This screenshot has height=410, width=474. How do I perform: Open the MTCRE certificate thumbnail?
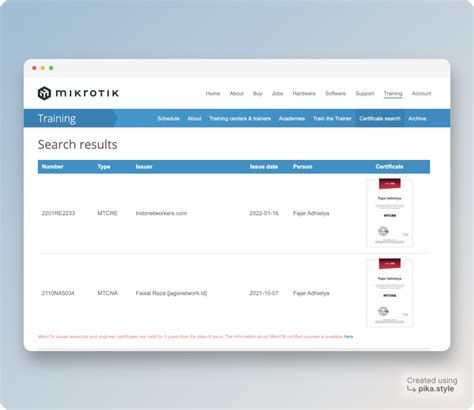click(x=389, y=213)
